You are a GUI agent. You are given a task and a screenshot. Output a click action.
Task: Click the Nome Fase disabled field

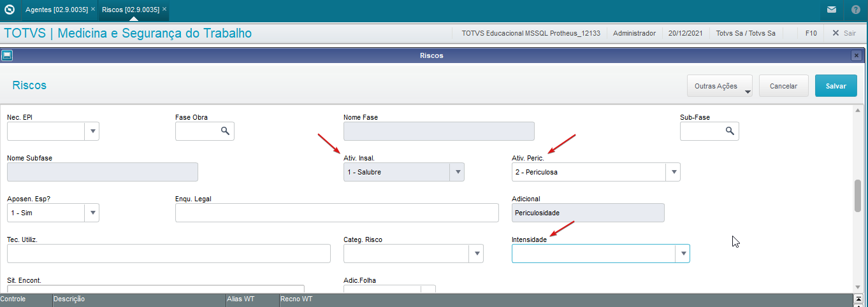click(x=439, y=131)
